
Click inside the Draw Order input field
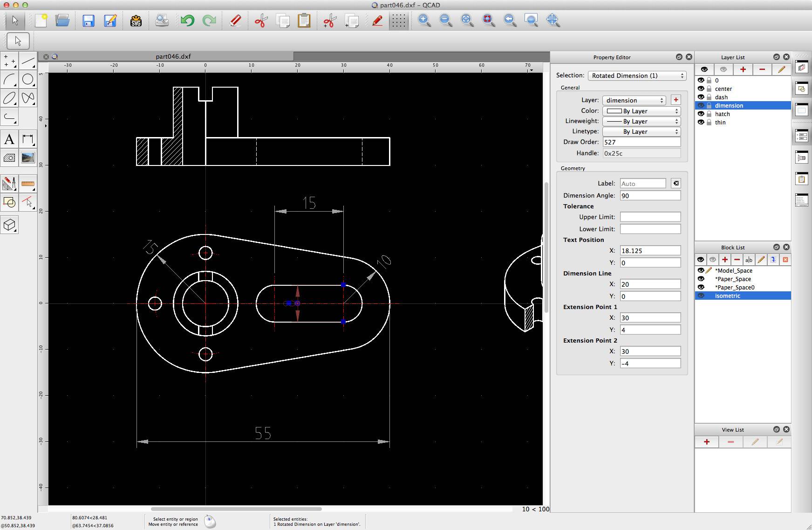click(x=642, y=142)
